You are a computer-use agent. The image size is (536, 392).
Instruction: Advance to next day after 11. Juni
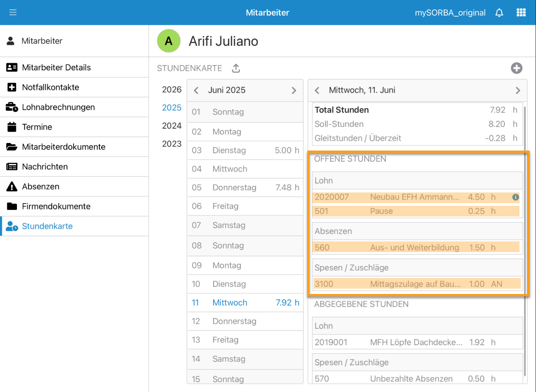[518, 90]
